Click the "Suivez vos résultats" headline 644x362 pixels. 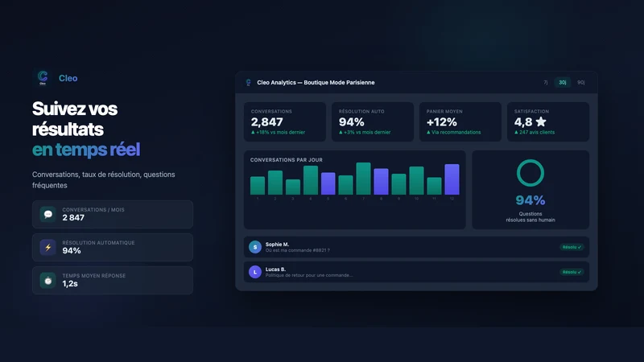[x=75, y=119]
